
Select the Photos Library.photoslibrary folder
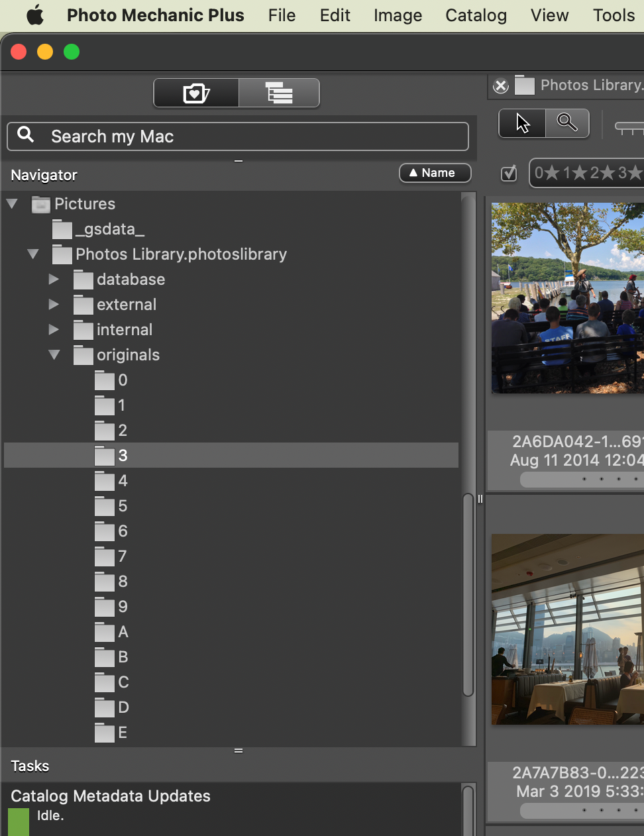click(181, 254)
